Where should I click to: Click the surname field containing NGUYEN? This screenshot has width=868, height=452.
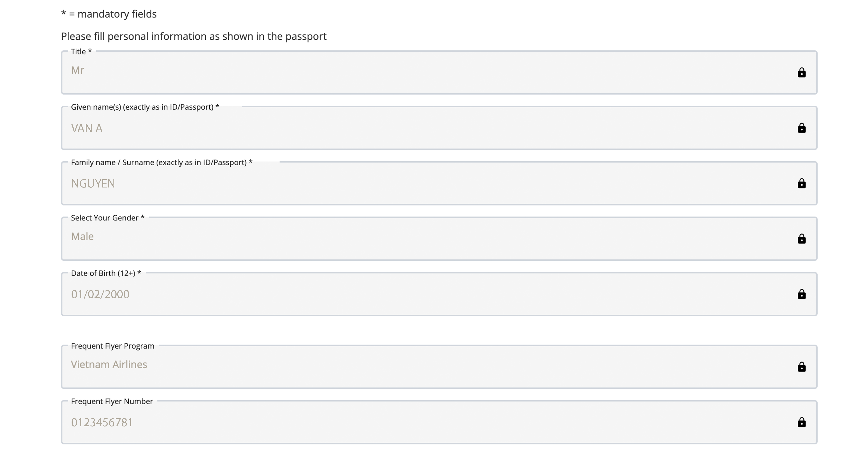[404, 183]
